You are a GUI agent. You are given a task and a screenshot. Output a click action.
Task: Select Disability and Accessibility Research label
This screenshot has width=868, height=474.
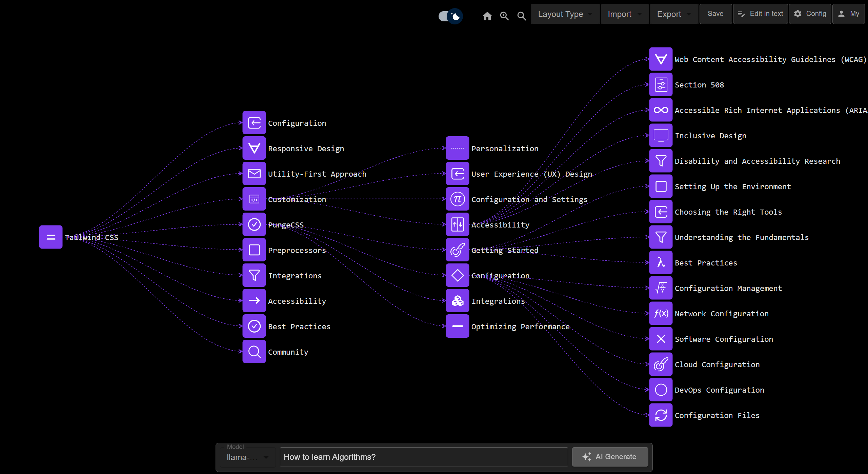coord(758,161)
